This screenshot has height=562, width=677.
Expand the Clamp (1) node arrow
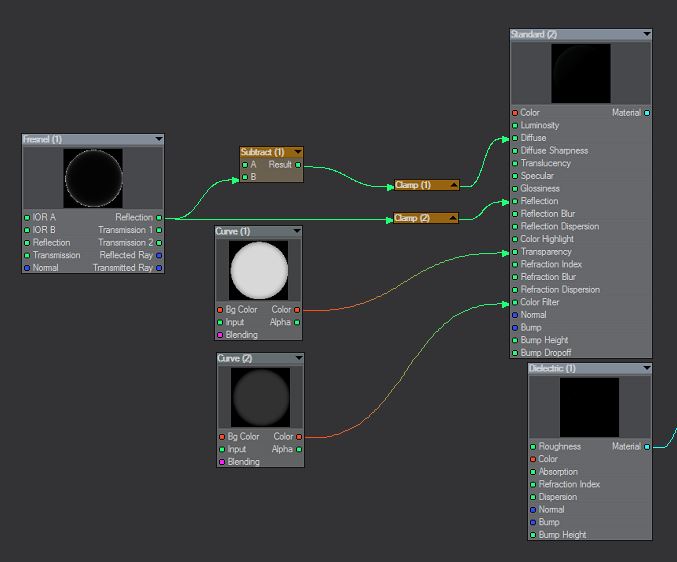[x=454, y=185]
